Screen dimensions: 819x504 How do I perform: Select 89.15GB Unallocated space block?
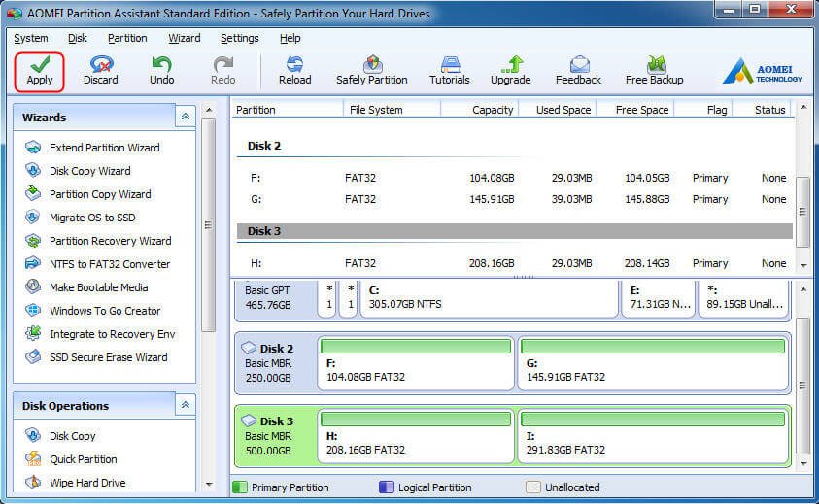click(745, 298)
